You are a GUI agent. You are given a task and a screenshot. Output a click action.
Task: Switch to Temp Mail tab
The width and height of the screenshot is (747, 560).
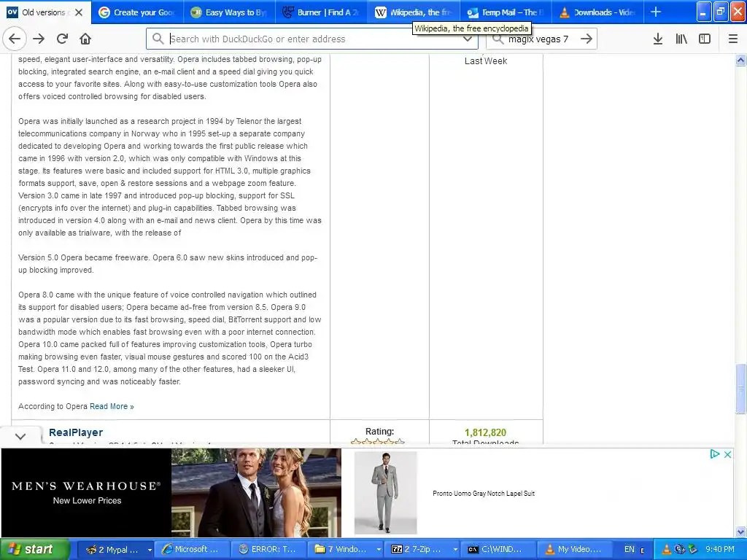point(506,12)
